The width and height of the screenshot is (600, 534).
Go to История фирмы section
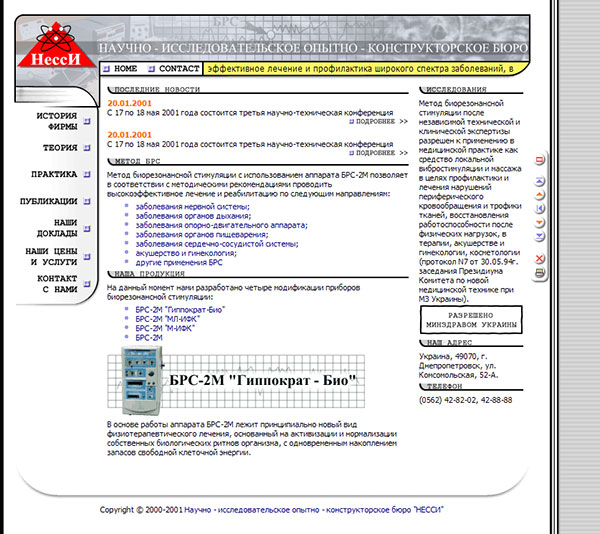57,121
